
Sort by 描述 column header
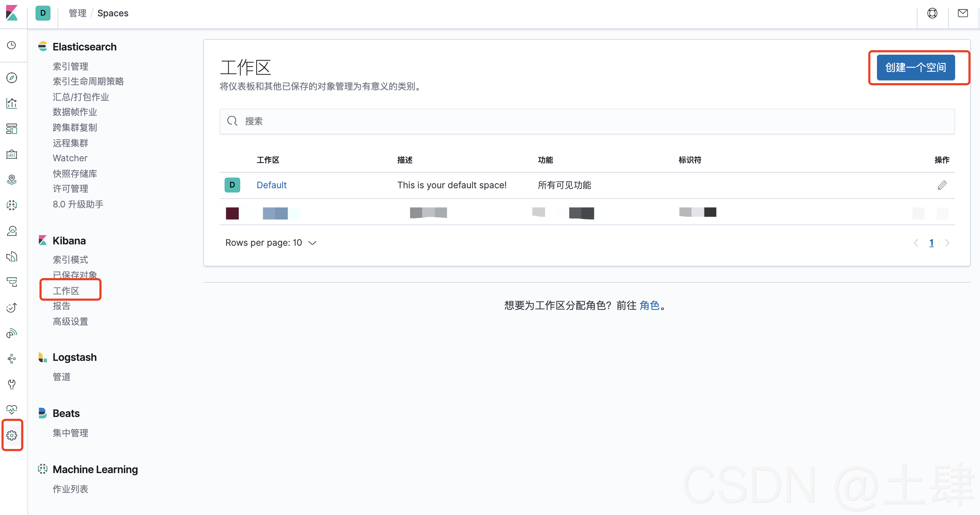(405, 160)
